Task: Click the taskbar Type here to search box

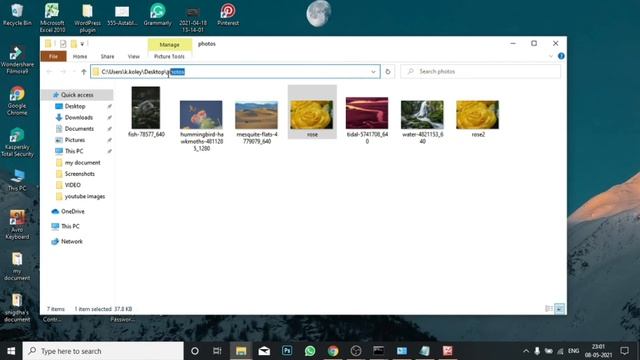Action: pos(103,351)
